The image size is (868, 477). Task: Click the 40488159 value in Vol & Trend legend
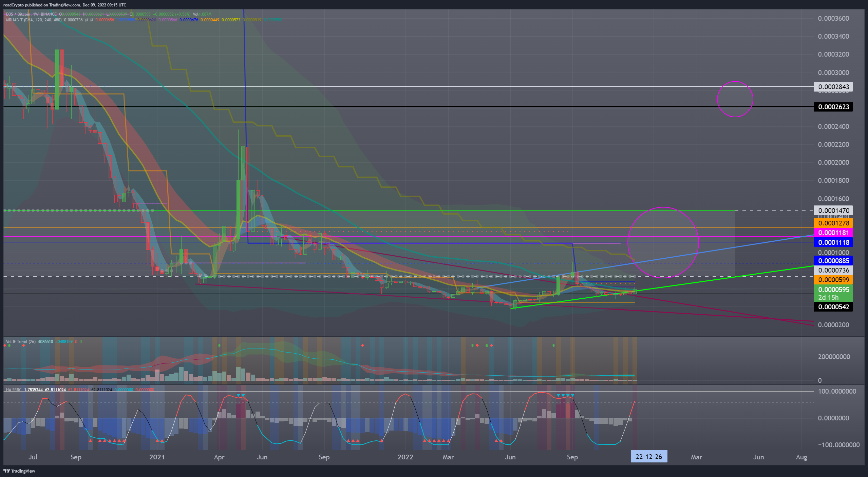pos(64,342)
